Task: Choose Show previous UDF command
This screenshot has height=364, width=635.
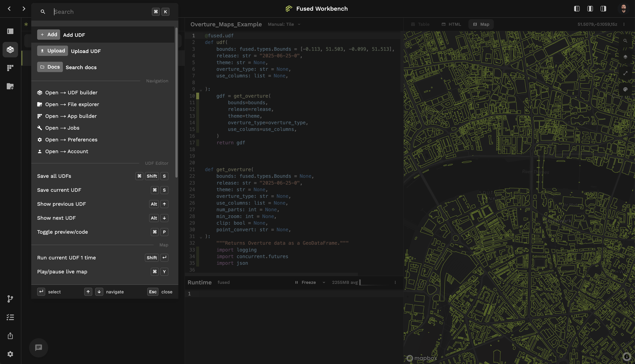Action: pyautogui.click(x=103, y=204)
